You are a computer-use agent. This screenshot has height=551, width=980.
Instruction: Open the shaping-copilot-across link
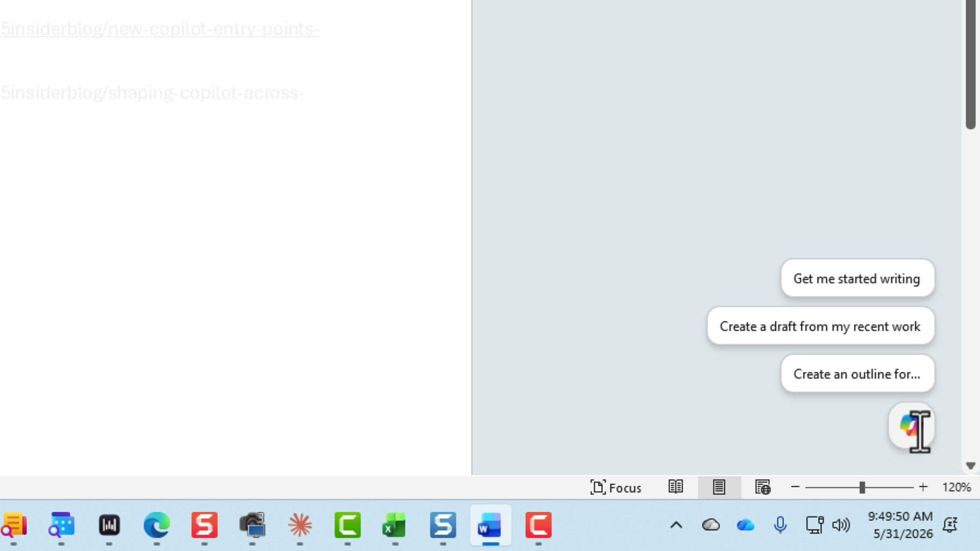(152, 93)
